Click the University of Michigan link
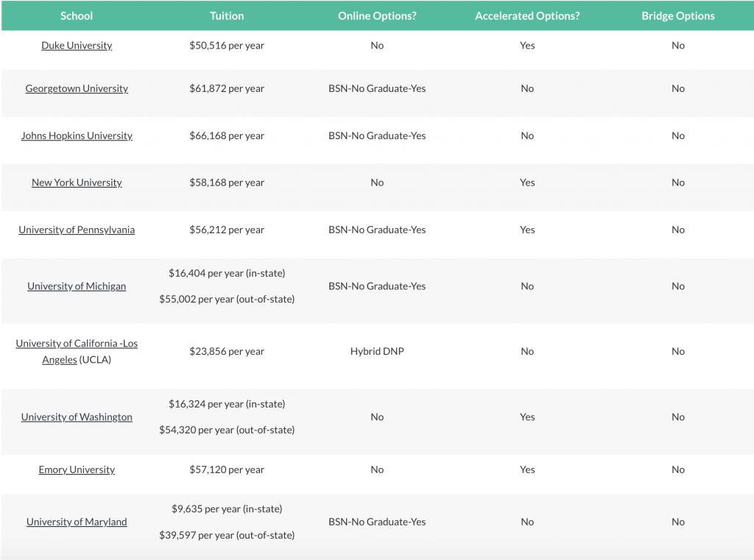Viewport: 754px width, 560px height. click(77, 286)
